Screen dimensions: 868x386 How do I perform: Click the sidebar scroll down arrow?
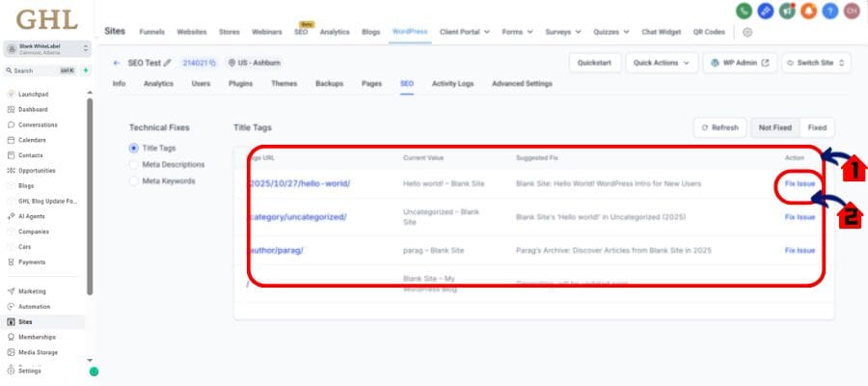pos(90,361)
